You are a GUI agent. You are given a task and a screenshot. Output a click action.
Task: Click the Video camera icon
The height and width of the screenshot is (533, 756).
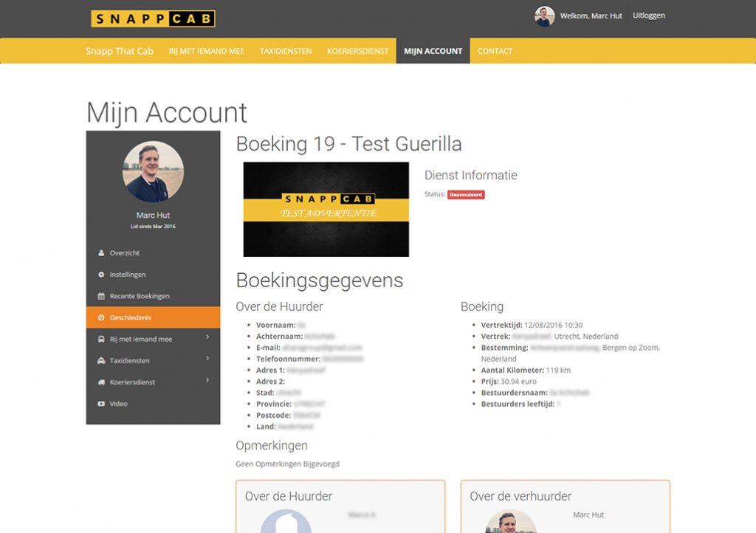[101, 404]
